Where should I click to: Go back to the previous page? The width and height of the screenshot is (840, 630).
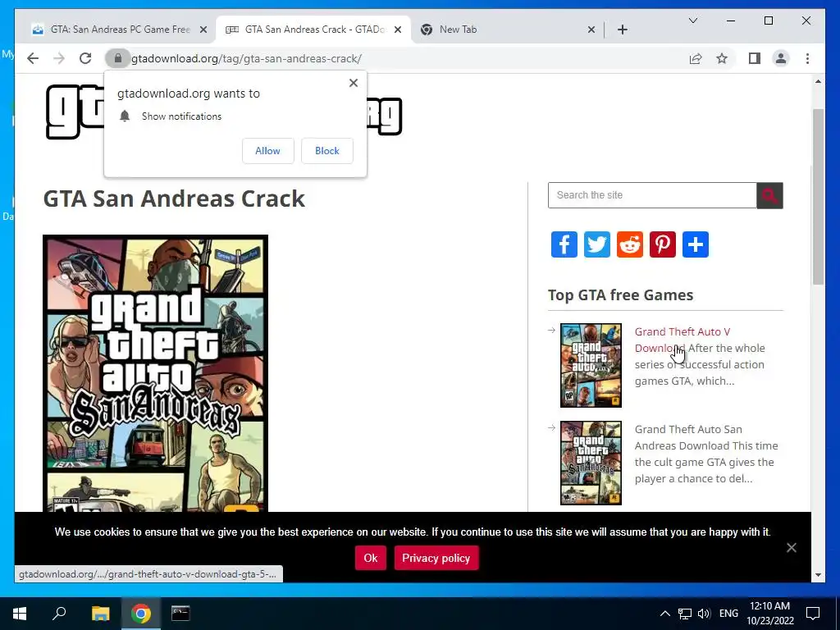click(x=33, y=58)
